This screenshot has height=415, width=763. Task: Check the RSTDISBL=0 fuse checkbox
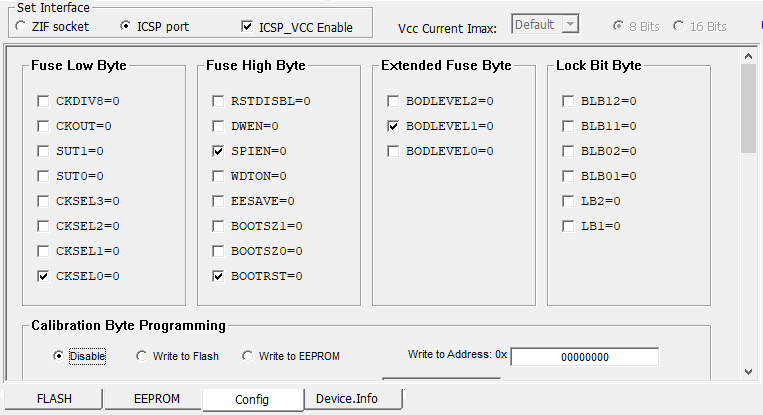click(x=218, y=101)
